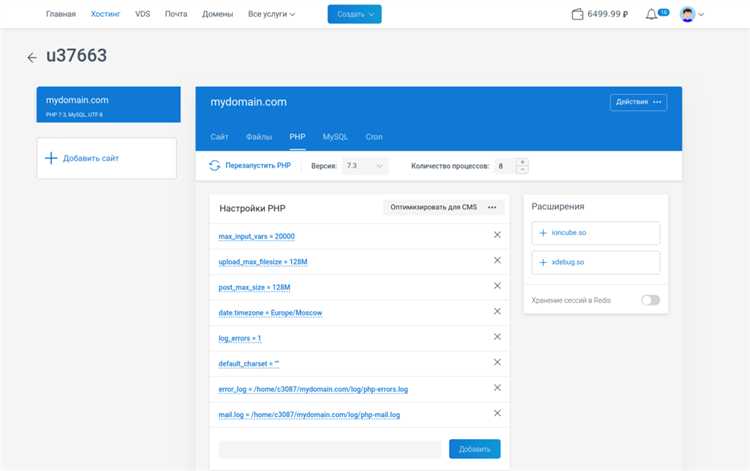
Task: Click the plus icon next to ioncube.so
Action: (x=543, y=233)
